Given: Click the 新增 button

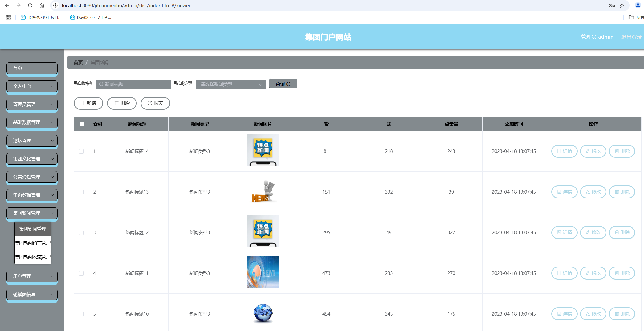Looking at the screenshot, I should (x=88, y=103).
